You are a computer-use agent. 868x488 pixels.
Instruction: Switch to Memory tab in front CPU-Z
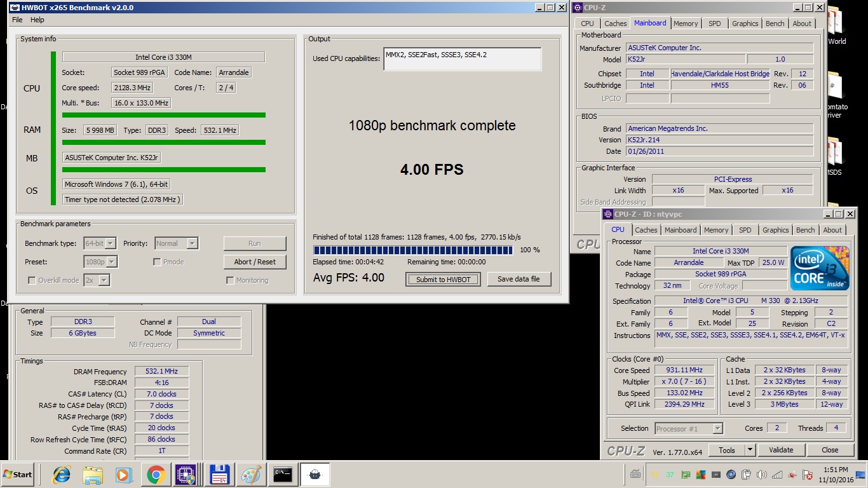[x=716, y=230]
